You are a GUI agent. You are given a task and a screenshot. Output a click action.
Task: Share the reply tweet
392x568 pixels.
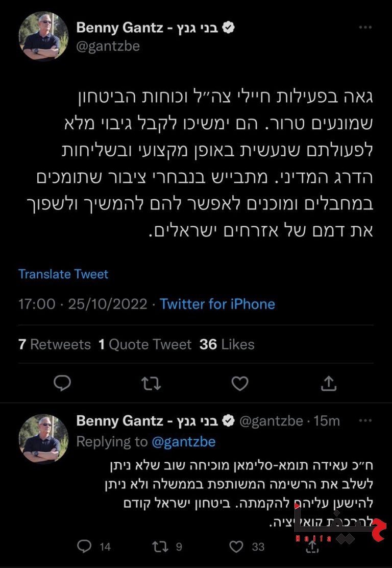312,547
